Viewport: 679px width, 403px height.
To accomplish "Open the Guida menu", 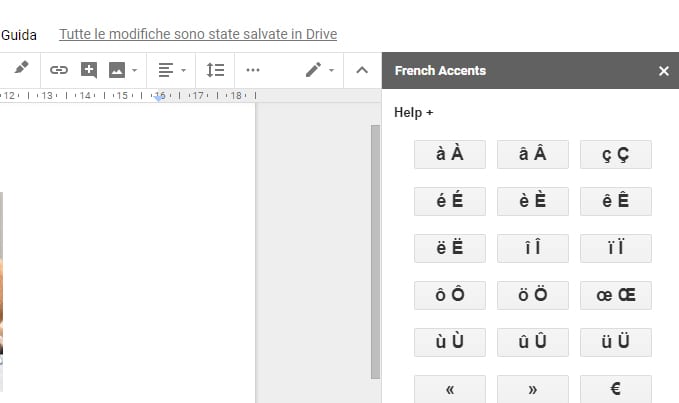I will click(19, 34).
